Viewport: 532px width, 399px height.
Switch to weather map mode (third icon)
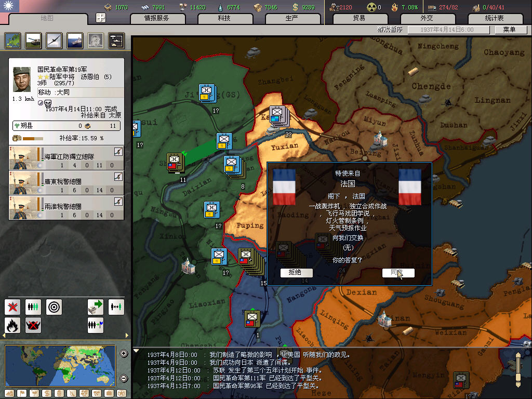(x=34, y=393)
